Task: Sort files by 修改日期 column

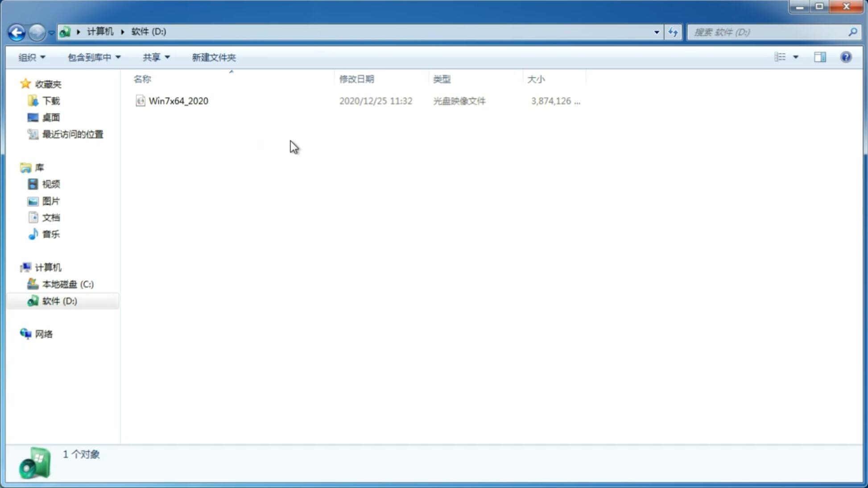Action: [x=356, y=79]
